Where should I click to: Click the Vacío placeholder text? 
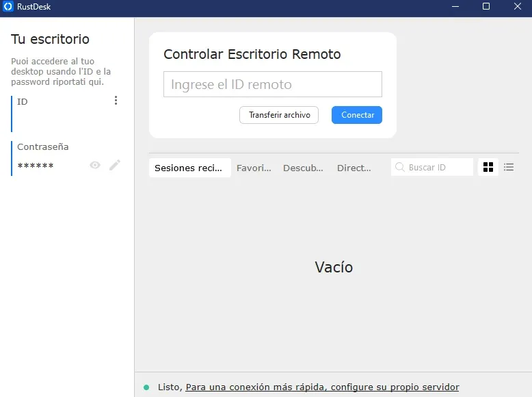[334, 267]
